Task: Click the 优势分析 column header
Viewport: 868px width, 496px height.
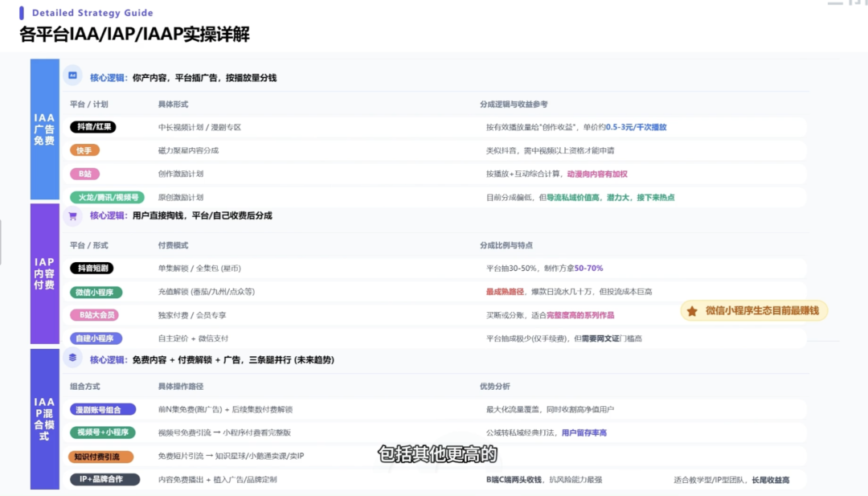Action: [x=495, y=387]
